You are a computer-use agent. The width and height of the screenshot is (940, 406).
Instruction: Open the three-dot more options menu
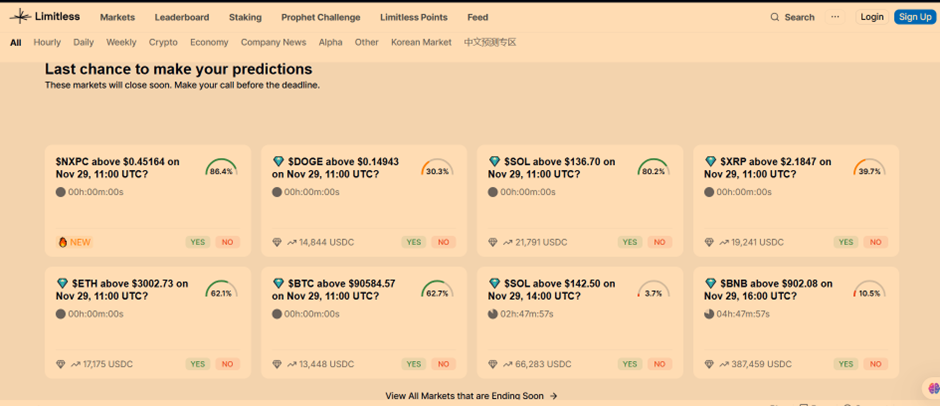834,17
